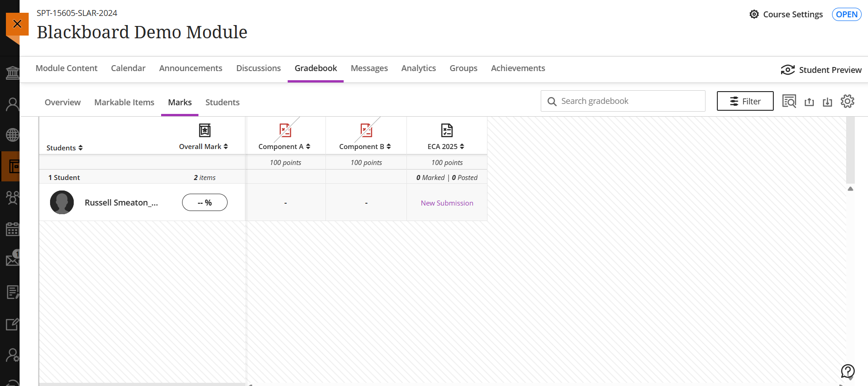Click the 0 Marked | 0 Posted text
The height and width of the screenshot is (386, 868).
tap(447, 177)
